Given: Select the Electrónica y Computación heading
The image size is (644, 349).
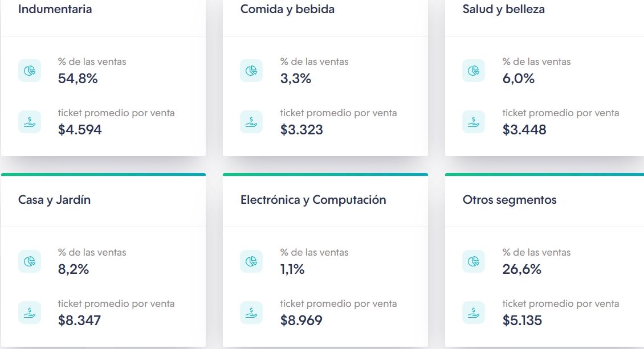Looking at the screenshot, I should [313, 200].
